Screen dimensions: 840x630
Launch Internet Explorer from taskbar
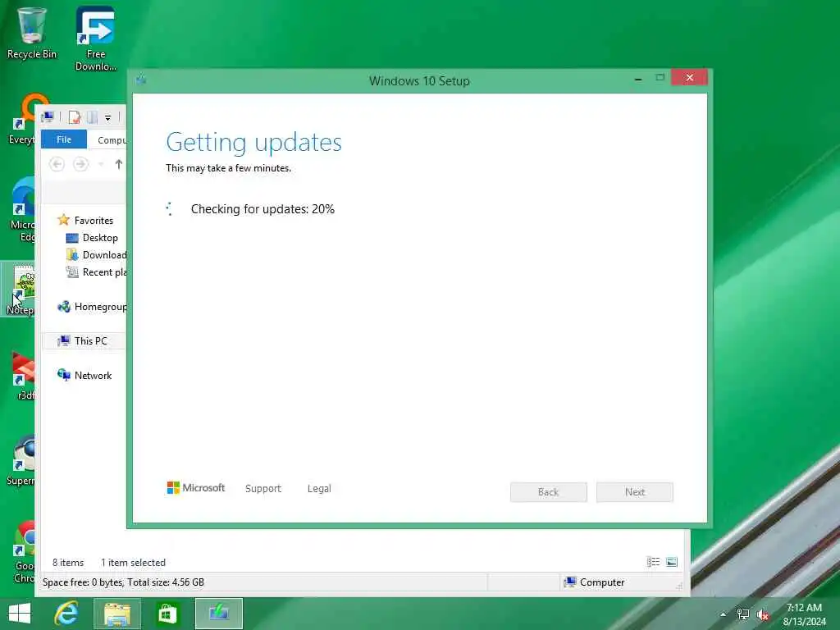click(67, 614)
